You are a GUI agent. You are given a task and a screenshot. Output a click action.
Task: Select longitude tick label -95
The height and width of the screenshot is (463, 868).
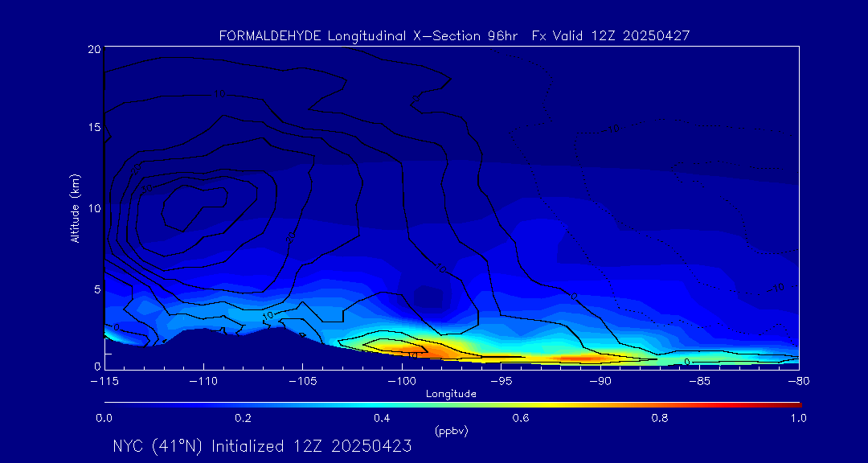pyautogui.click(x=501, y=381)
